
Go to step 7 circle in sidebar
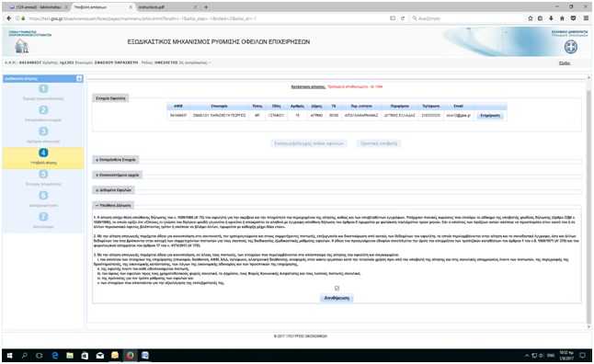tap(43, 217)
